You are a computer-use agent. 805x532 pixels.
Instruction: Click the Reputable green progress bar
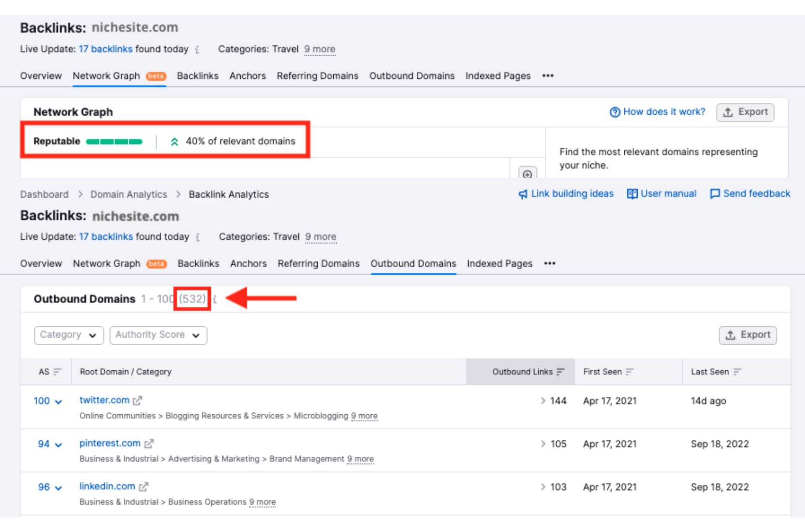tap(114, 142)
